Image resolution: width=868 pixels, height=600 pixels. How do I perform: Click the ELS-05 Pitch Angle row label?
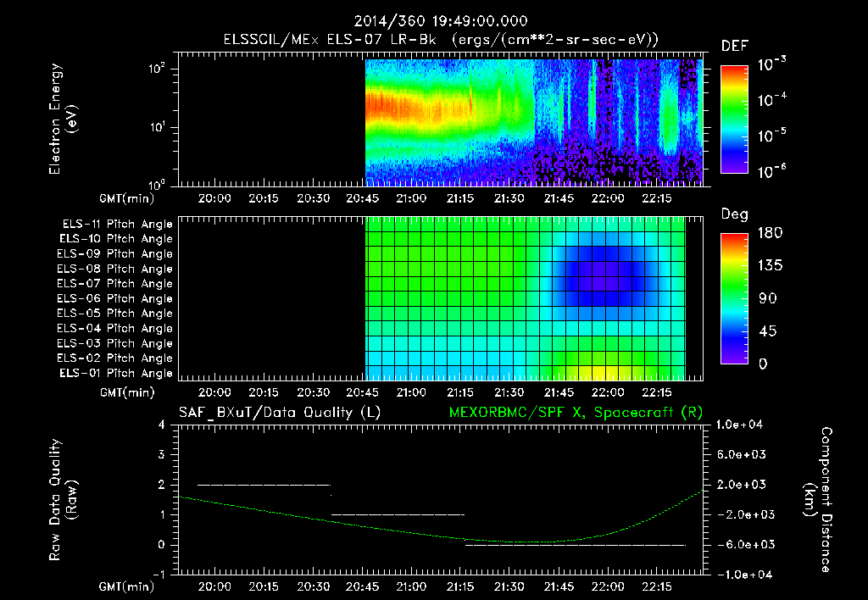pyautogui.click(x=115, y=314)
